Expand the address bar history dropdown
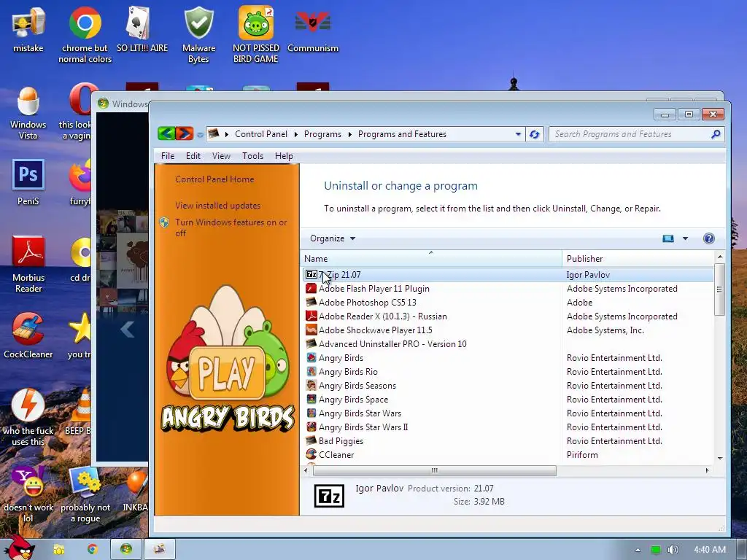The image size is (747, 560). (x=518, y=134)
